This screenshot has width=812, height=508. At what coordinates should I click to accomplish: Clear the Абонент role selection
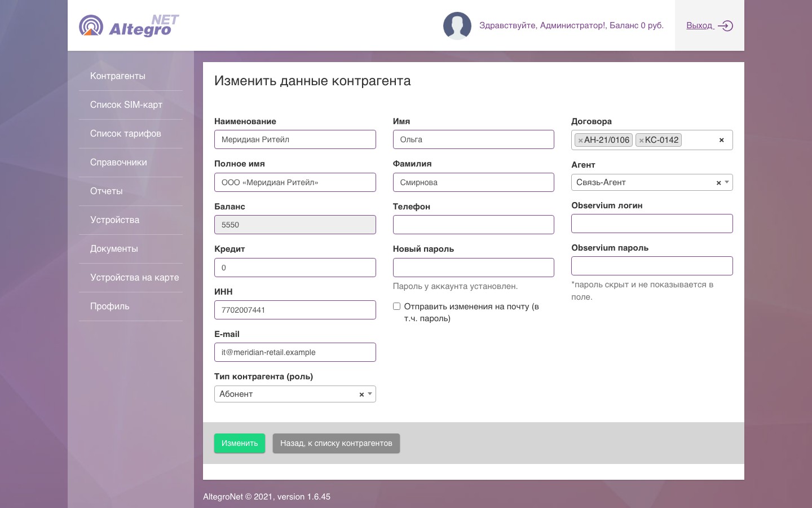pos(361,395)
